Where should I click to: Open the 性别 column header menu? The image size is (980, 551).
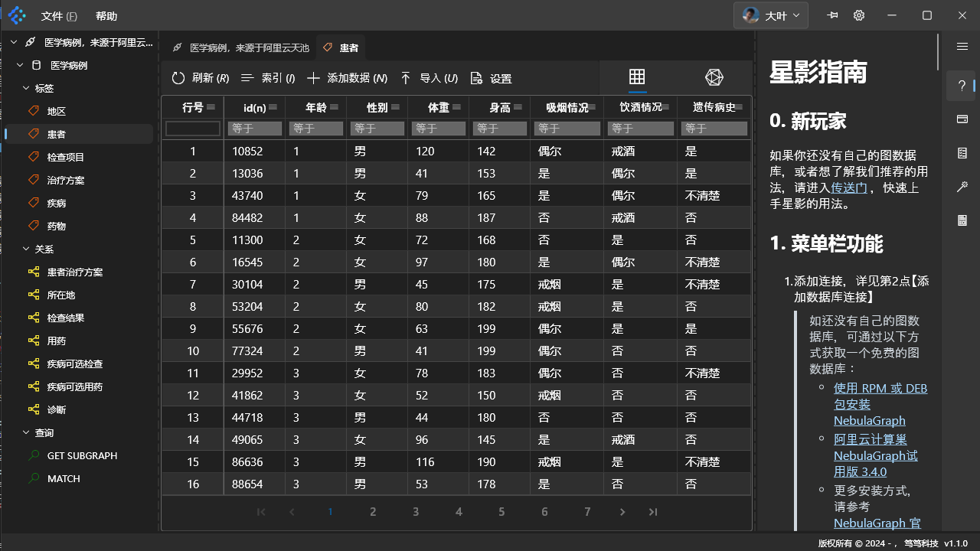[x=394, y=107]
